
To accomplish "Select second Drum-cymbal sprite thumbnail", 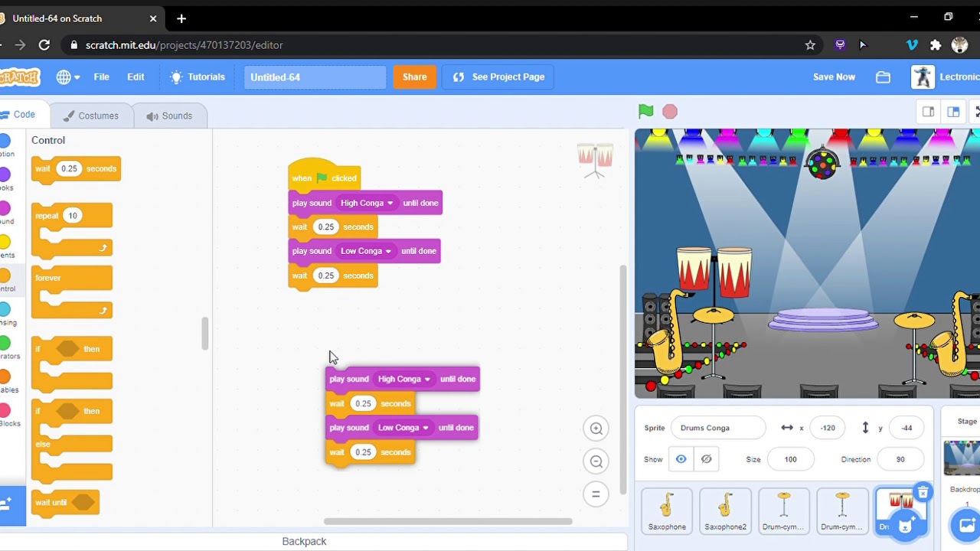I will coord(841,510).
